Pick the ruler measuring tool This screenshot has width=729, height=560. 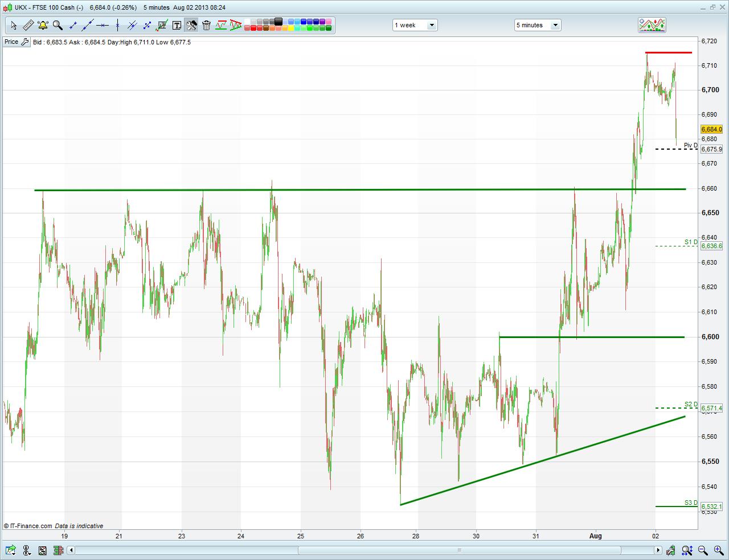28,25
